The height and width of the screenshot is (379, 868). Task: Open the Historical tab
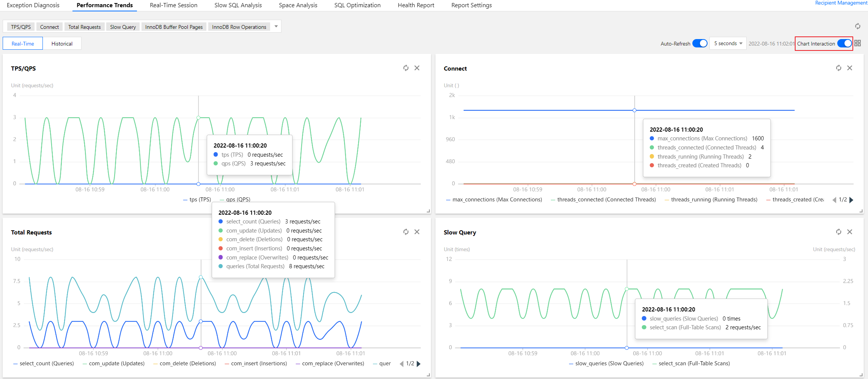pyautogui.click(x=62, y=44)
